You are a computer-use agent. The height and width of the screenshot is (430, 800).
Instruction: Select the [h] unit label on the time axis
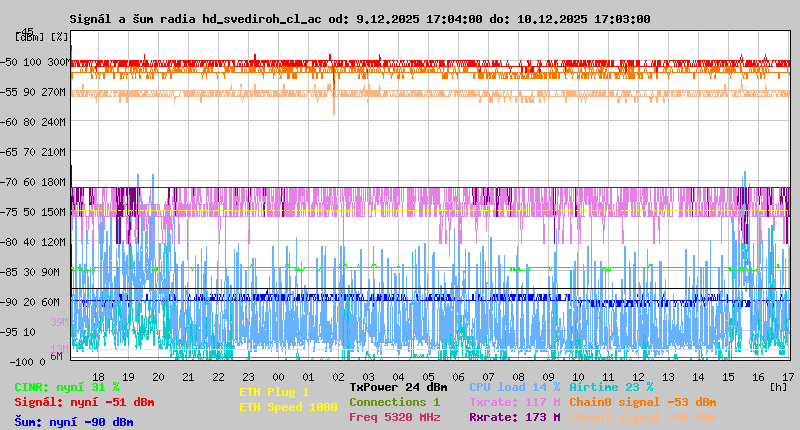pyautogui.click(x=777, y=387)
